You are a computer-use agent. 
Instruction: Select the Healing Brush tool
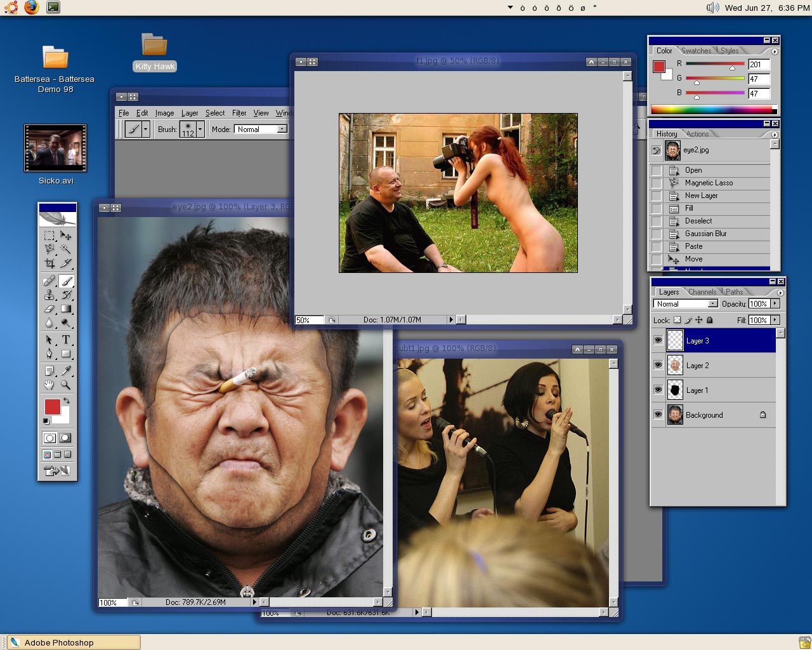pos(49,281)
